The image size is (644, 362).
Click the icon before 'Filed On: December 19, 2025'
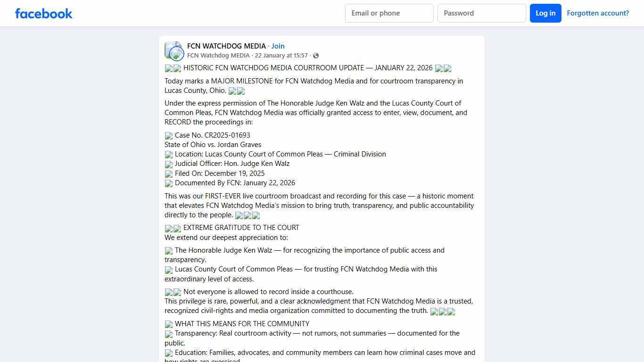(x=169, y=174)
